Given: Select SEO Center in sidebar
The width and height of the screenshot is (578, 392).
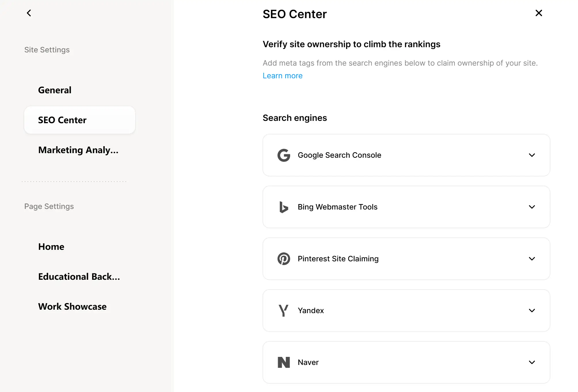Looking at the screenshot, I should pos(79,120).
